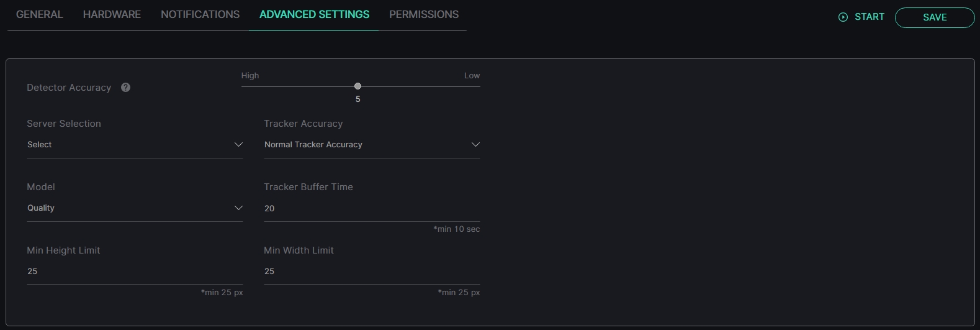Go to the Permissions tab
The width and height of the screenshot is (980, 330).
(424, 14)
